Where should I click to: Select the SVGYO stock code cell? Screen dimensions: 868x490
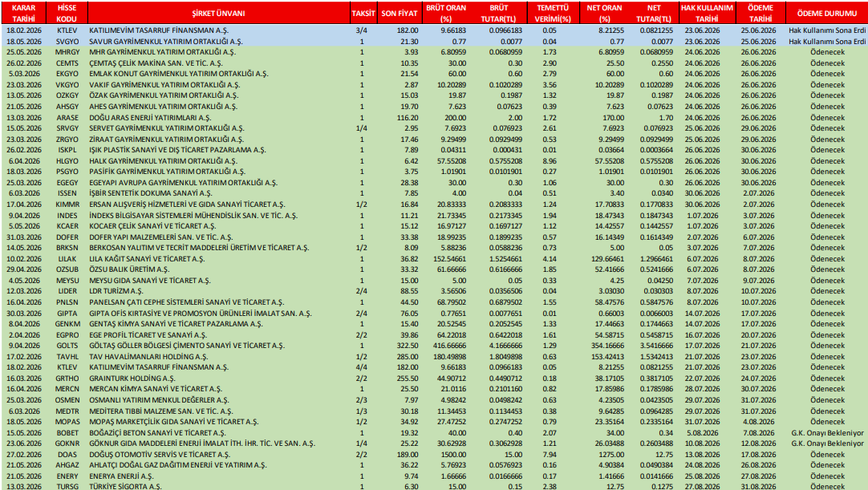pyautogui.click(x=67, y=42)
